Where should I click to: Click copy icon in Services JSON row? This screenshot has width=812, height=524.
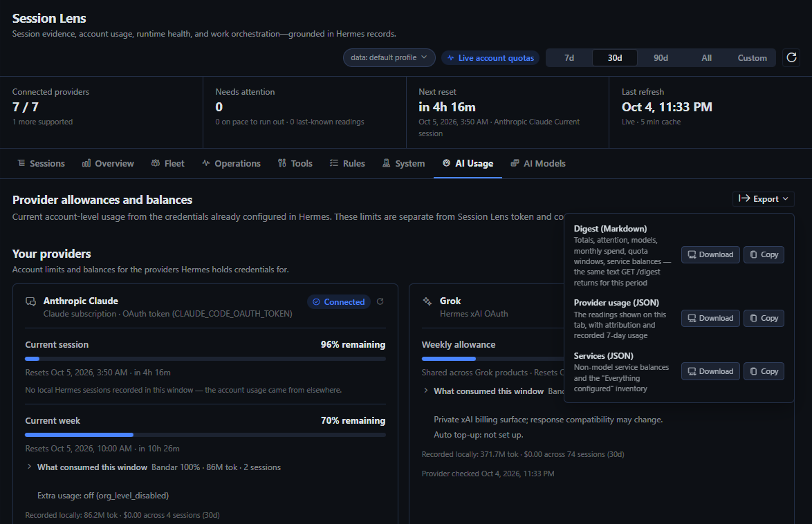[753, 371]
